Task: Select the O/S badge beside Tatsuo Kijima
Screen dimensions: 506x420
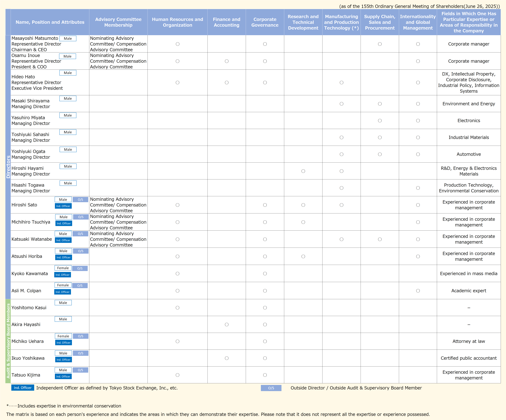Action: pos(80,370)
